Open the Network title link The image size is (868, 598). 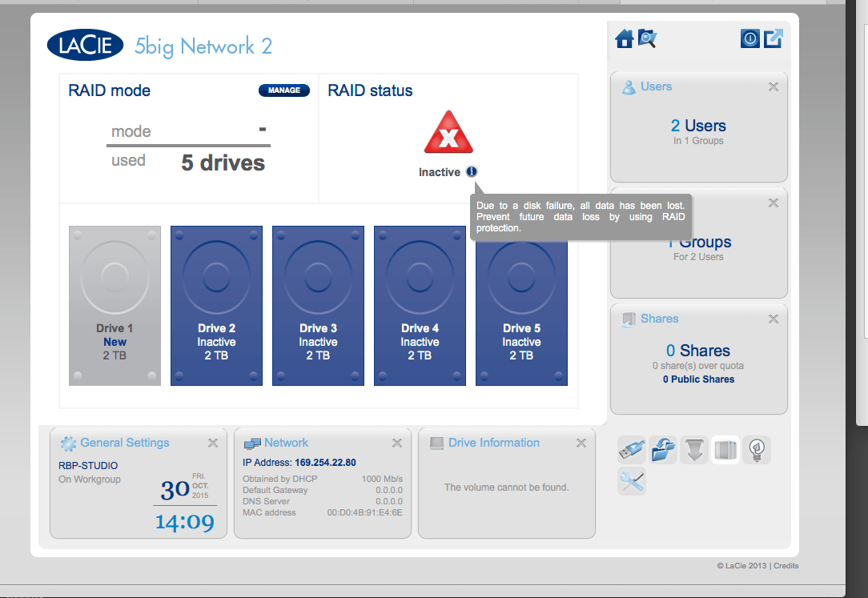[286, 443]
